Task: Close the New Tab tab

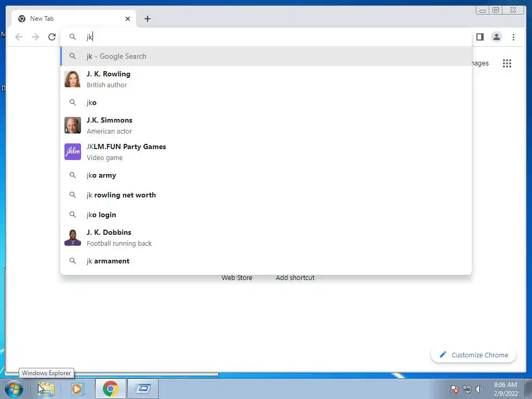Action: [x=128, y=19]
